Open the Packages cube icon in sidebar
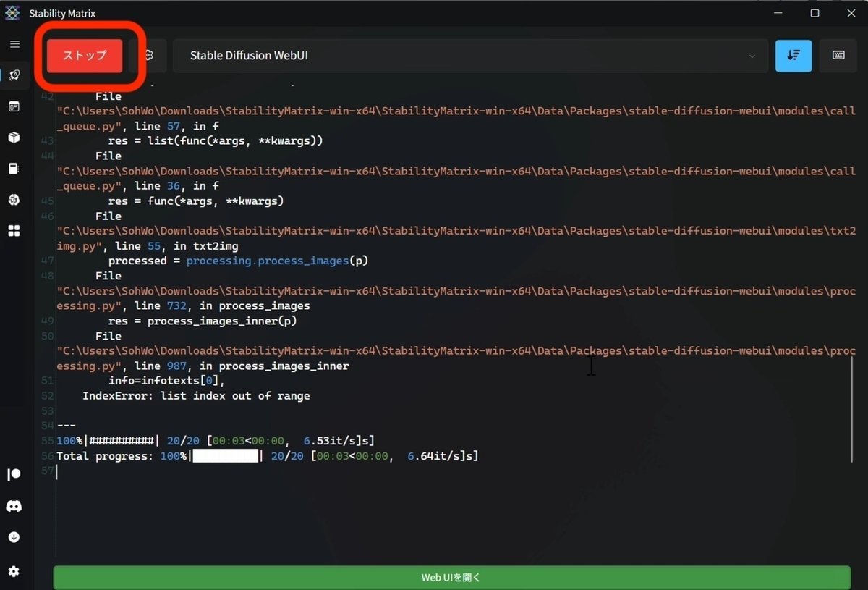 14,138
